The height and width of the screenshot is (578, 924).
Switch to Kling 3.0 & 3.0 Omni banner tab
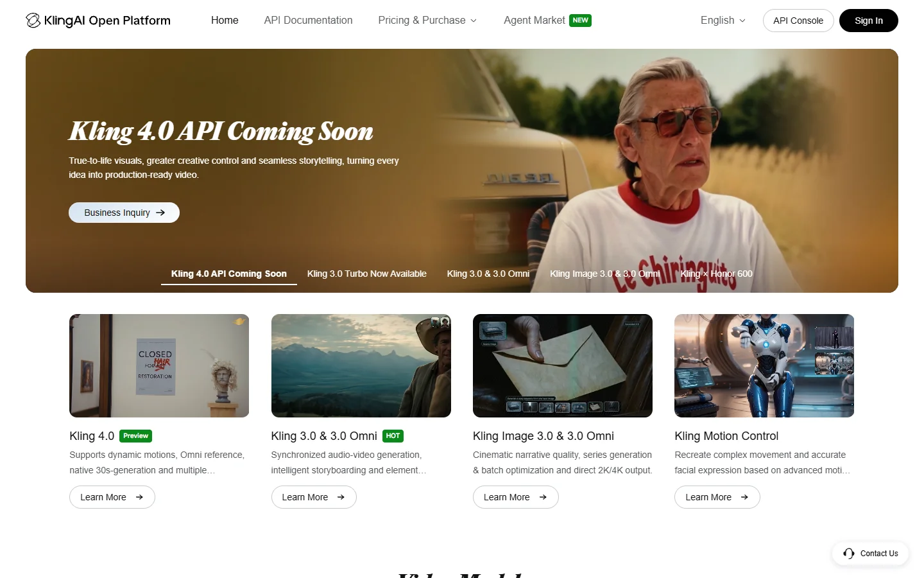(488, 274)
